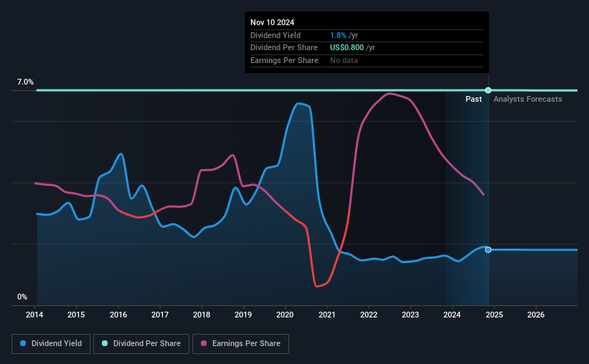The image size is (589, 364).
Task: Click the pink Earnings Per Share legend dot
Action: pyautogui.click(x=204, y=343)
